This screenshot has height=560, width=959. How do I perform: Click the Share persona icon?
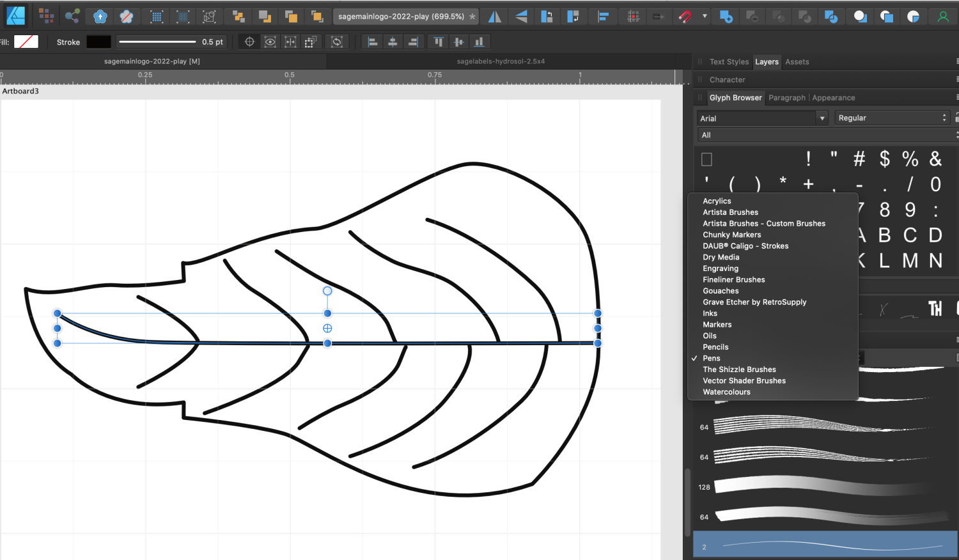coord(72,16)
